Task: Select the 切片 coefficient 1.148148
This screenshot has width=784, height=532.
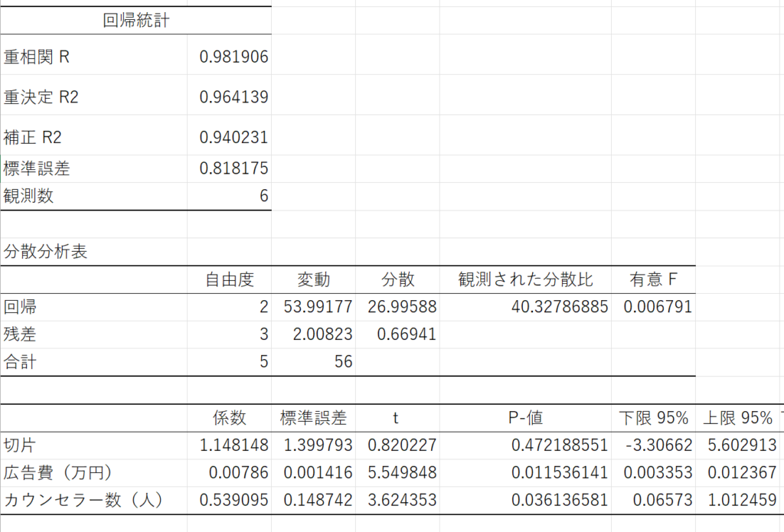Action: point(233,446)
